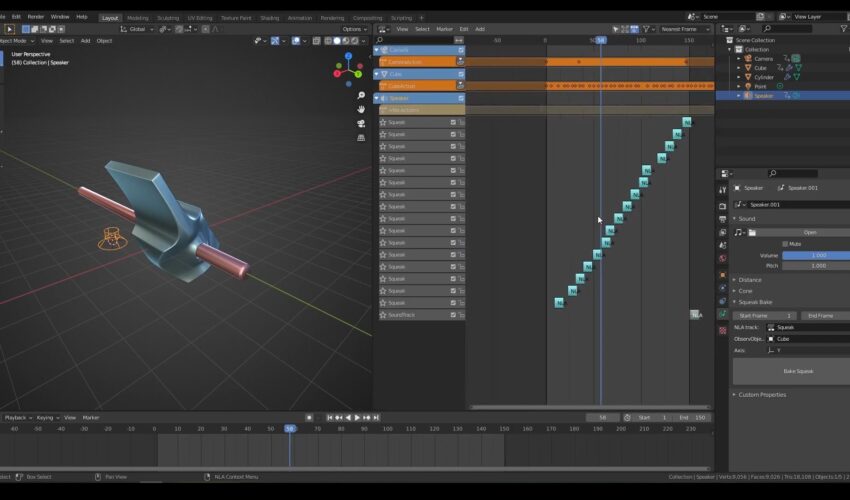
Task: Open the Render menu
Action: 36,17
